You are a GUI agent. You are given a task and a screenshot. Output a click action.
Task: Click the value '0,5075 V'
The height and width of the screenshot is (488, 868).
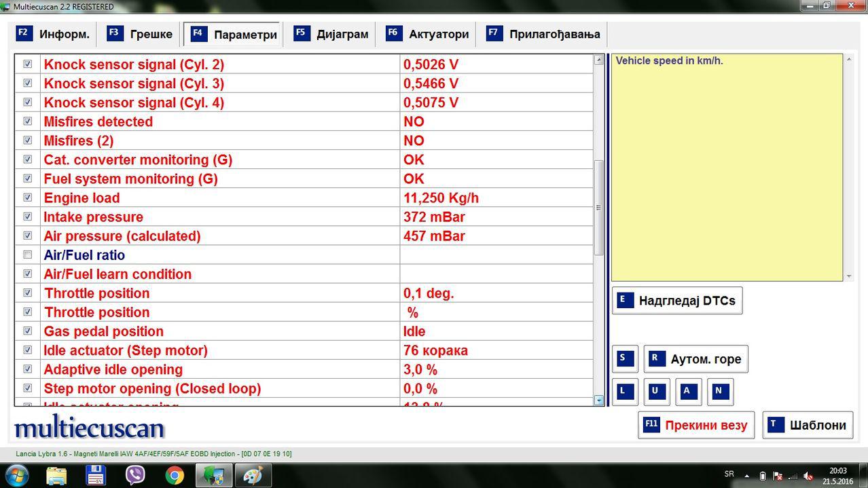pos(431,102)
